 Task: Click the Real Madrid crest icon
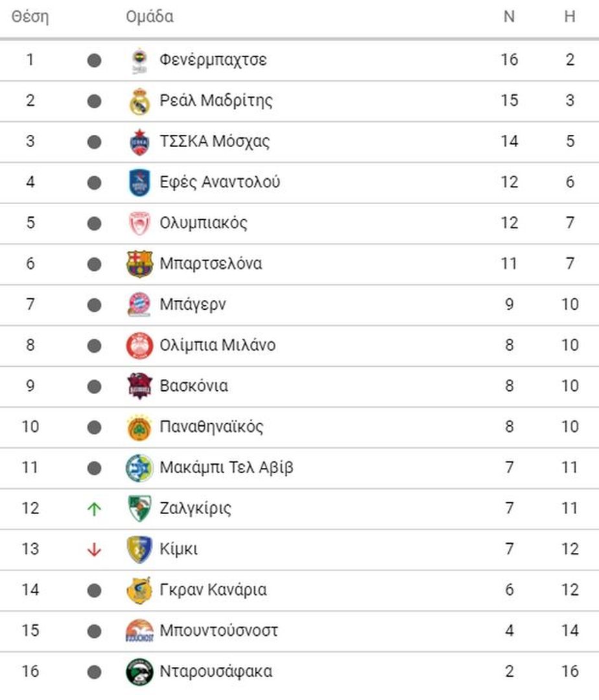pyautogui.click(x=140, y=101)
